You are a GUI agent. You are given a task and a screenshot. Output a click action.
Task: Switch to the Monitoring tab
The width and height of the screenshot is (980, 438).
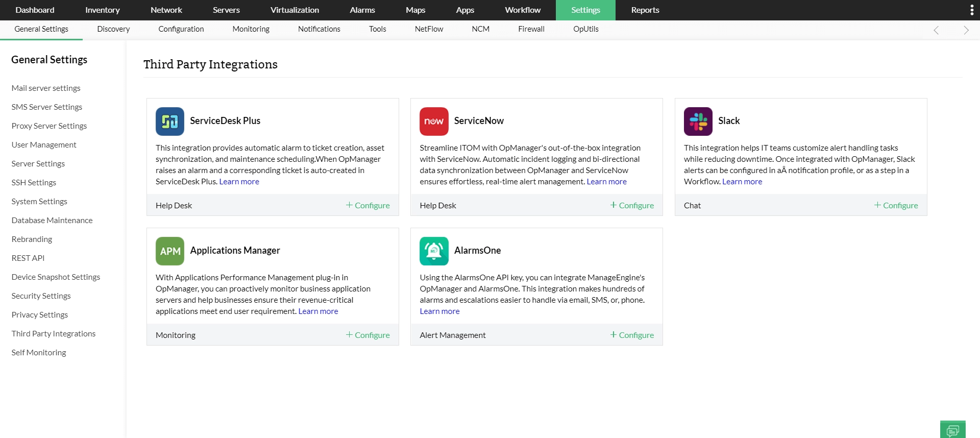click(x=251, y=30)
